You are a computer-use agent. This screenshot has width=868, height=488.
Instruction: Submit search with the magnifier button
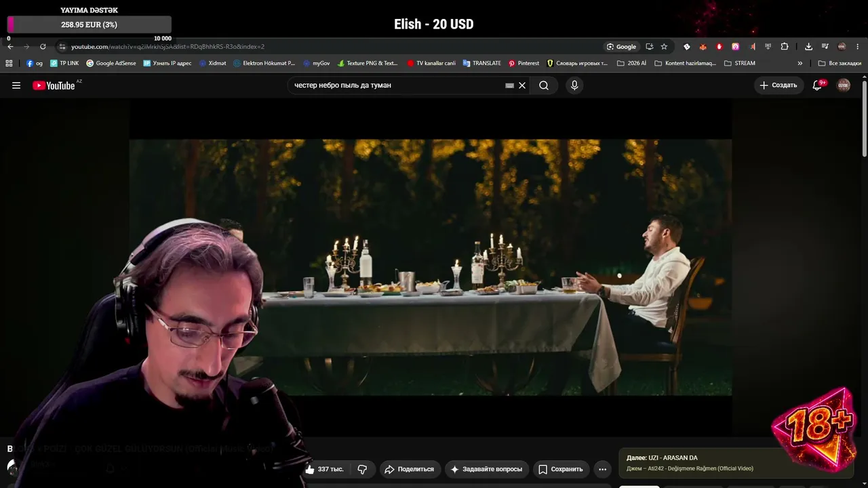coord(544,85)
